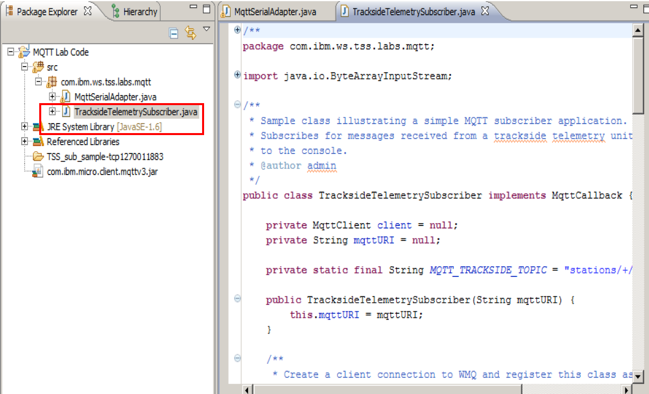Collapse class Javadoc comment fold
This screenshot has height=394, width=649.
click(x=238, y=104)
